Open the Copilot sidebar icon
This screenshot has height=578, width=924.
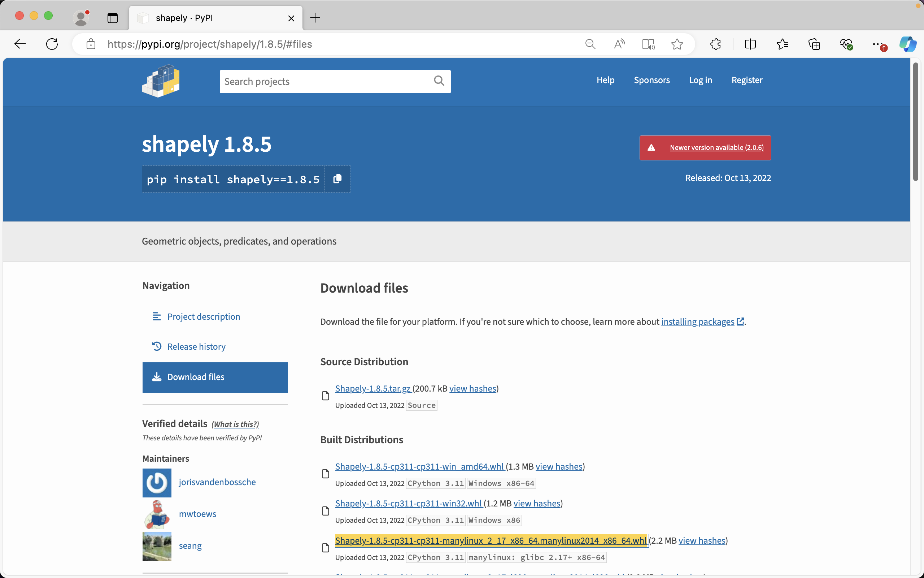click(908, 44)
